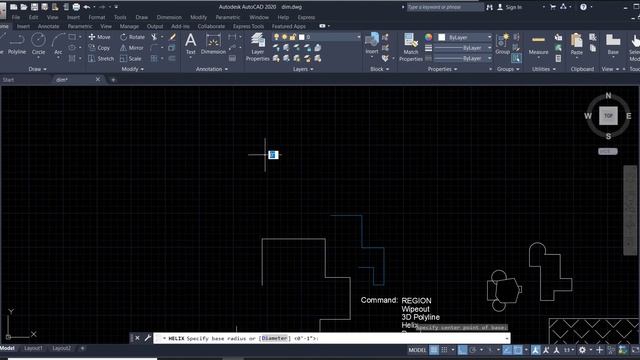Viewport: 640px width, 360px height.
Task: Toggle snap mode in status bar
Action: click(444, 350)
